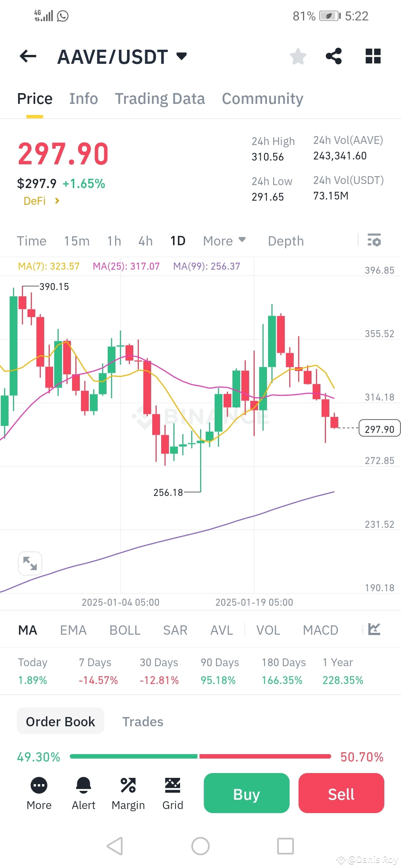Tap the back arrow to exit chart
The height and width of the screenshot is (868, 401).
pos(27,56)
